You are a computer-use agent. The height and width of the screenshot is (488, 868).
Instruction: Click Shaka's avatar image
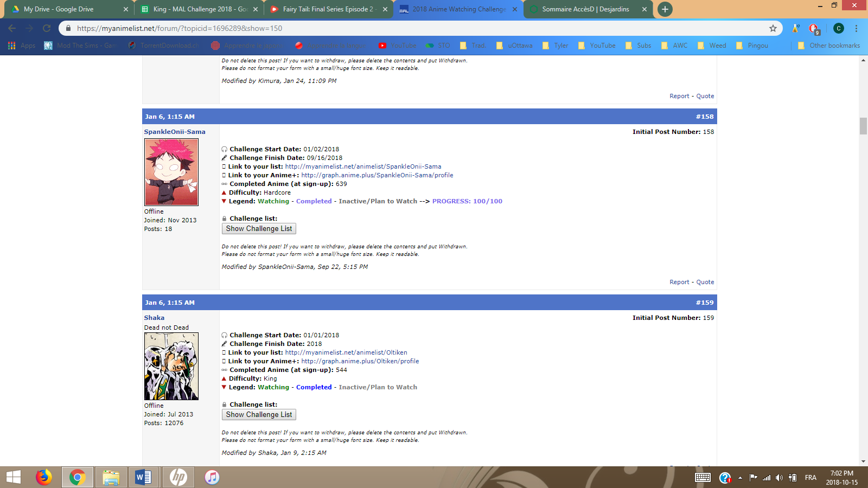(x=171, y=366)
